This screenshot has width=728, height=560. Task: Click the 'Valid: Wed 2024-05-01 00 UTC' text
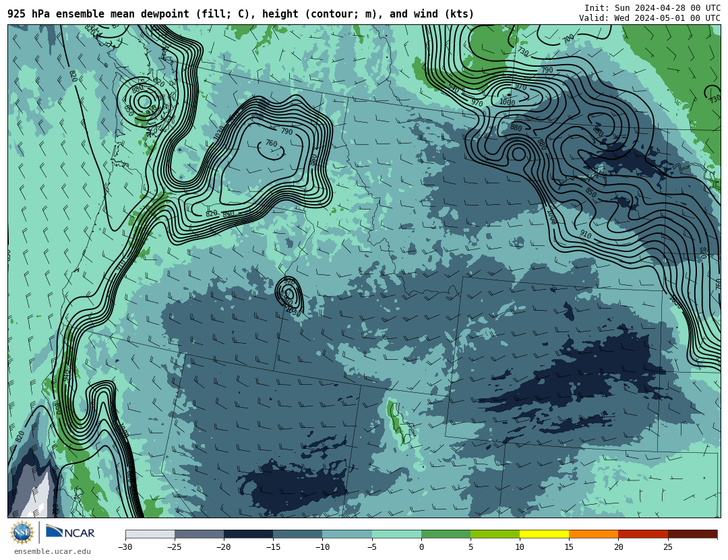(x=650, y=18)
